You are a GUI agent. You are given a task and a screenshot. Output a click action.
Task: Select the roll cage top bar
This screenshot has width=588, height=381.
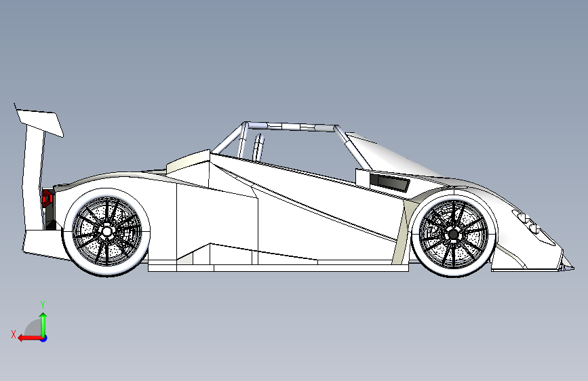[292, 127]
